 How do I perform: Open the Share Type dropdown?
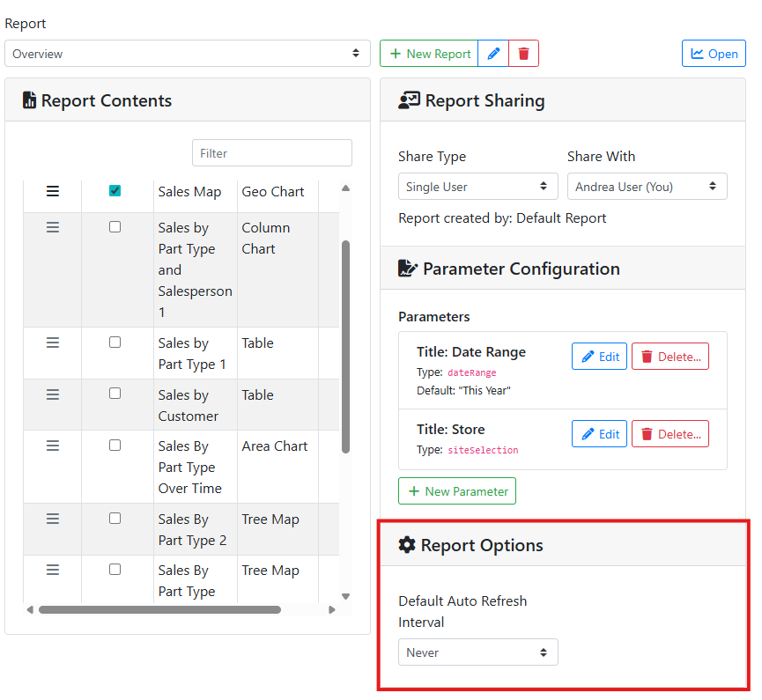[477, 187]
